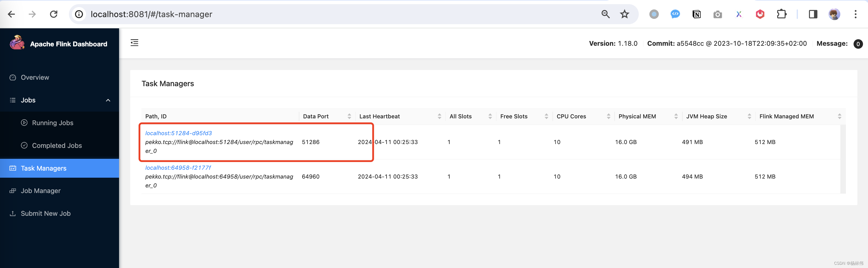This screenshot has height=268, width=868.
Task: Open the Chrome three-dot menu
Action: (855, 14)
